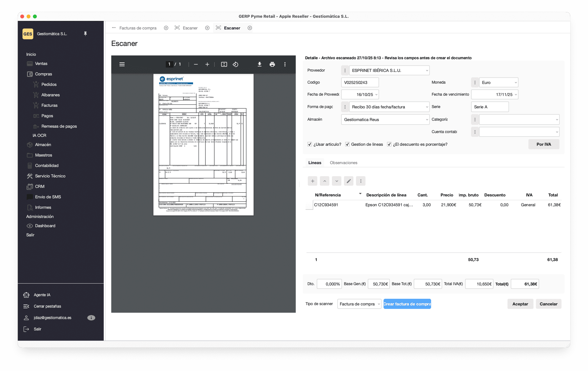The image size is (588, 371).
Task: Toggle the ¿Usar articulo? checkbox
Action: coord(310,144)
